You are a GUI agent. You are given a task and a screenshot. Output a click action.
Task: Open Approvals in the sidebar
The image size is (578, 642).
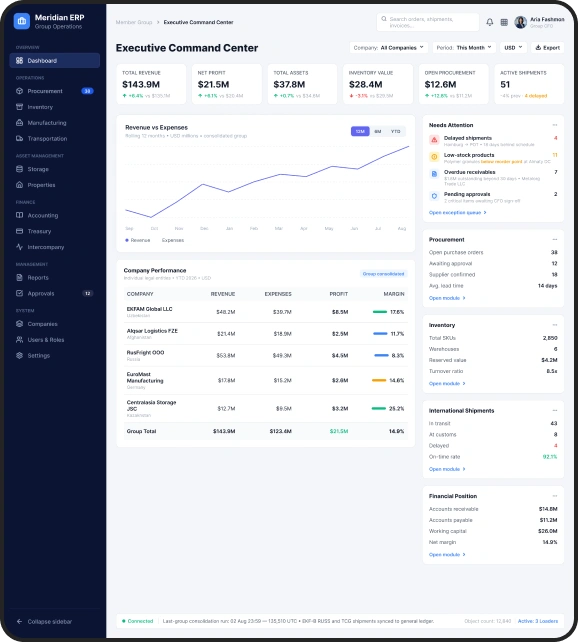[54, 293]
